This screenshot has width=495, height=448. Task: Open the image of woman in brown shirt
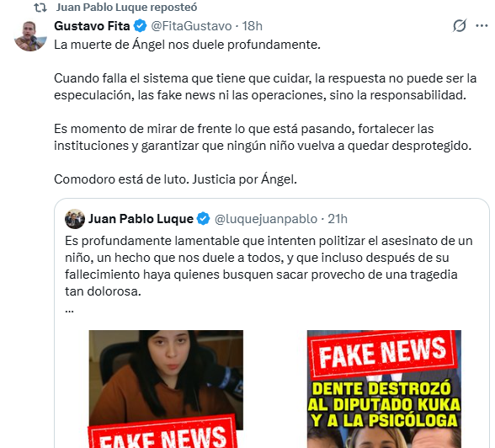166,389
